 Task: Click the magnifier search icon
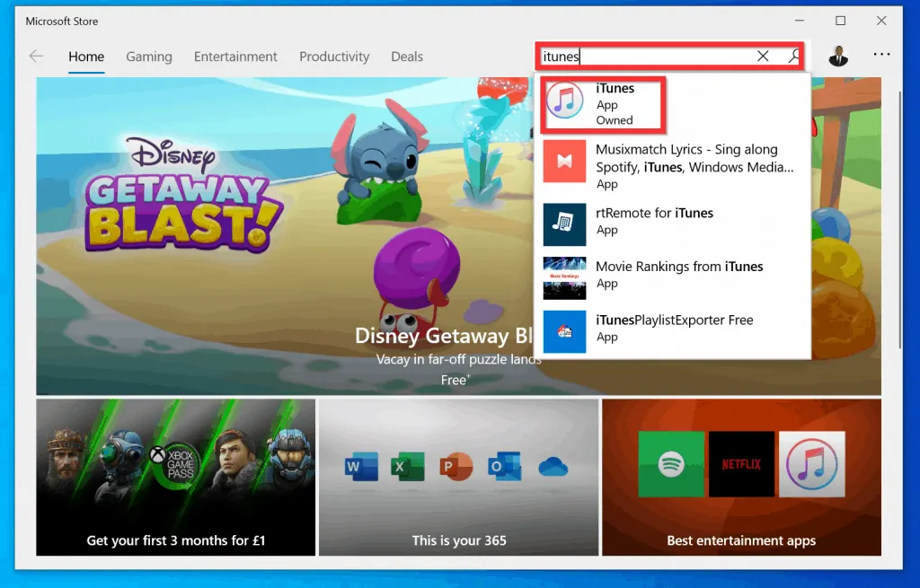(x=794, y=56)
